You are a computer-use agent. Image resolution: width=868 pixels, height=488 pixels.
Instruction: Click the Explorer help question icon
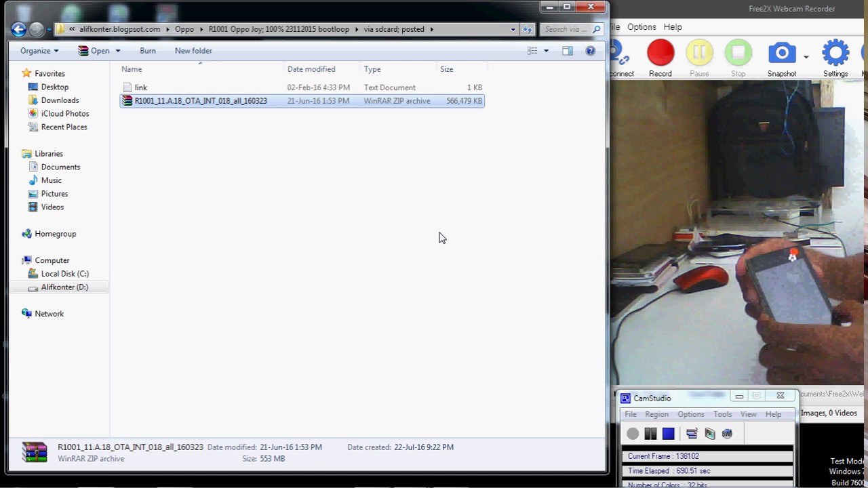tap(590, 51)
